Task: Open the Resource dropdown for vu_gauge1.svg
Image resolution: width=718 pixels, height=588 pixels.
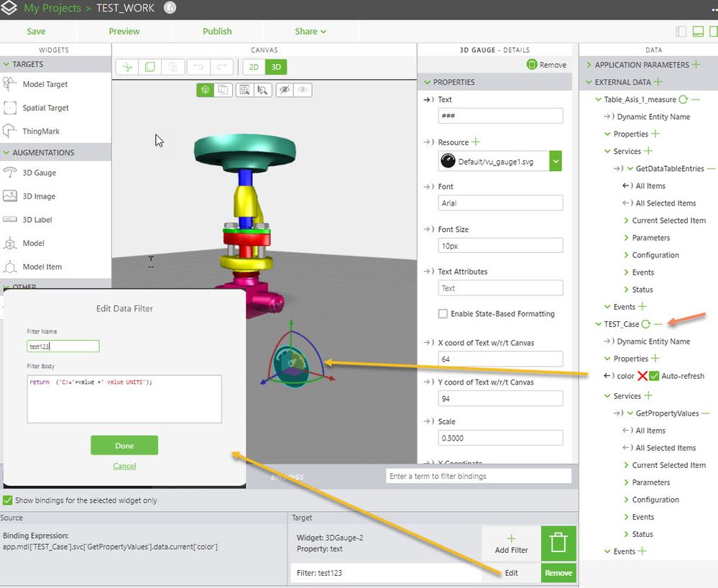Action: [555, 162]
